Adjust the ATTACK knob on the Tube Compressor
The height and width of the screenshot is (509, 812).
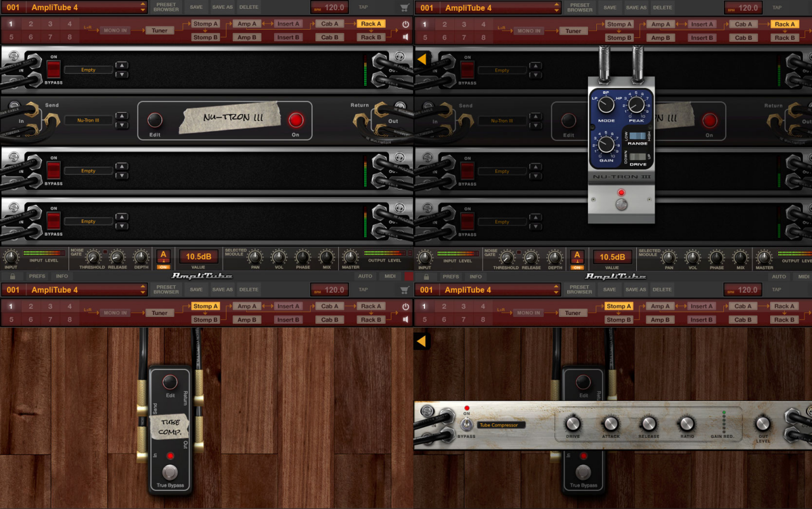pos(611,423)
